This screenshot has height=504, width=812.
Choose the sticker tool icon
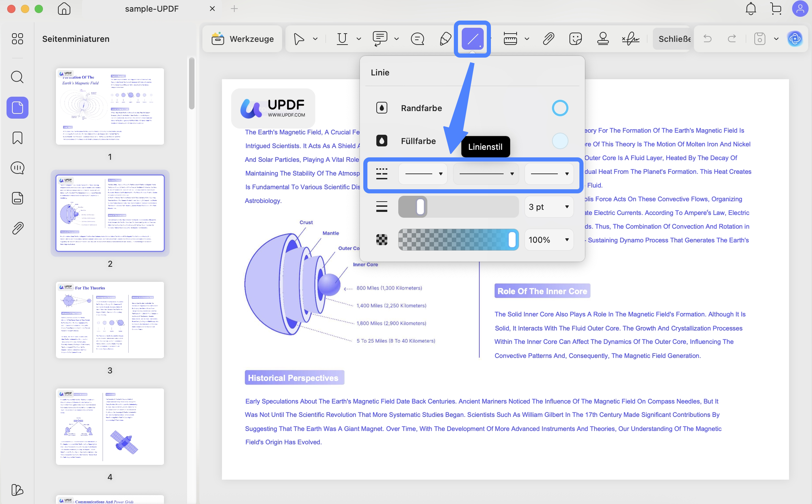pos(575,39)
